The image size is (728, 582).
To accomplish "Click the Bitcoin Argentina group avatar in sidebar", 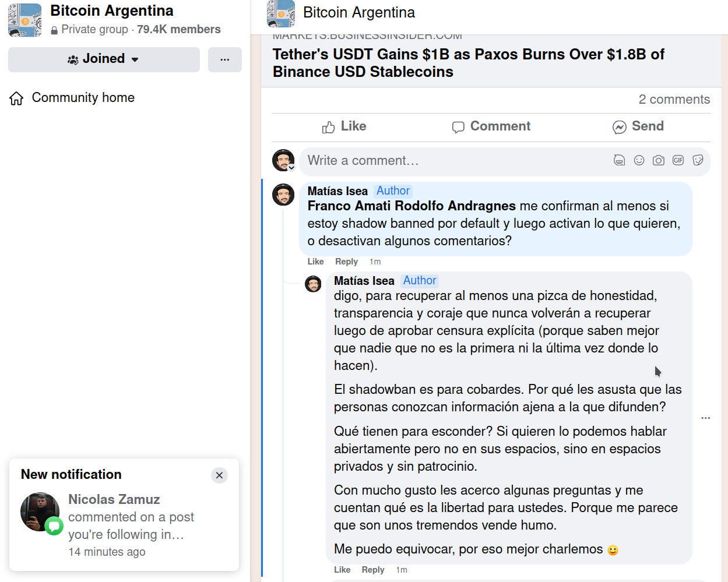I will [25, 20].
